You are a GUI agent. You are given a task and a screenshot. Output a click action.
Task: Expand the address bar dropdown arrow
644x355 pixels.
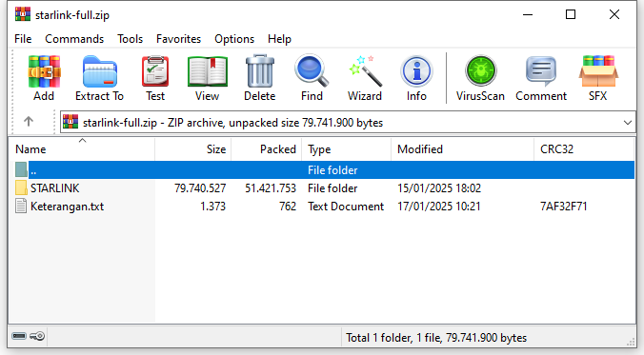(x=628, y=123)
